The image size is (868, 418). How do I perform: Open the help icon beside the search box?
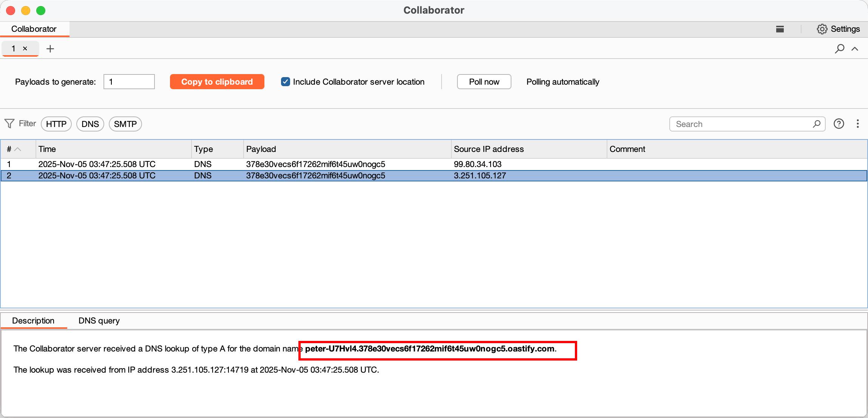[839, 124]
